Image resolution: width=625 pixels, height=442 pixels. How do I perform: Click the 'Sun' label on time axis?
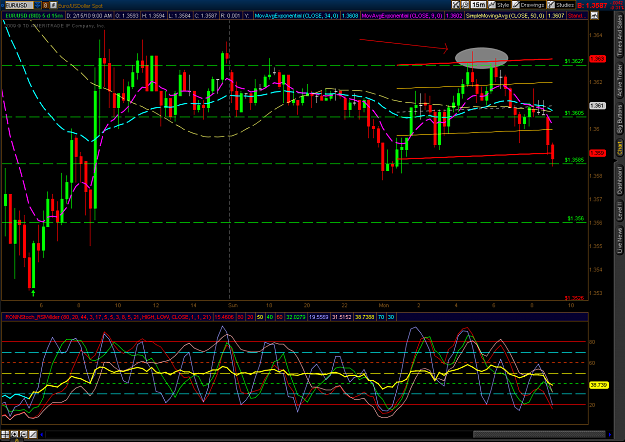233,305
